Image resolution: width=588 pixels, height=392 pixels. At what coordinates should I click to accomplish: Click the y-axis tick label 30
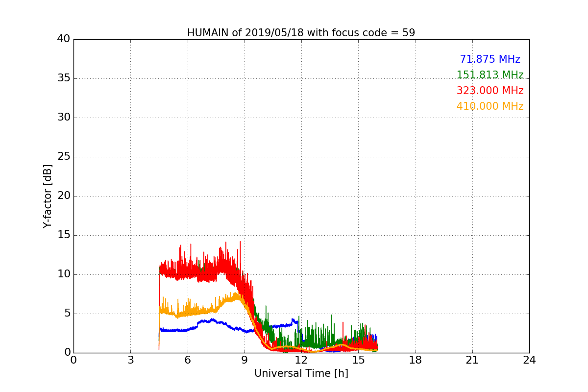pos(64,118)
